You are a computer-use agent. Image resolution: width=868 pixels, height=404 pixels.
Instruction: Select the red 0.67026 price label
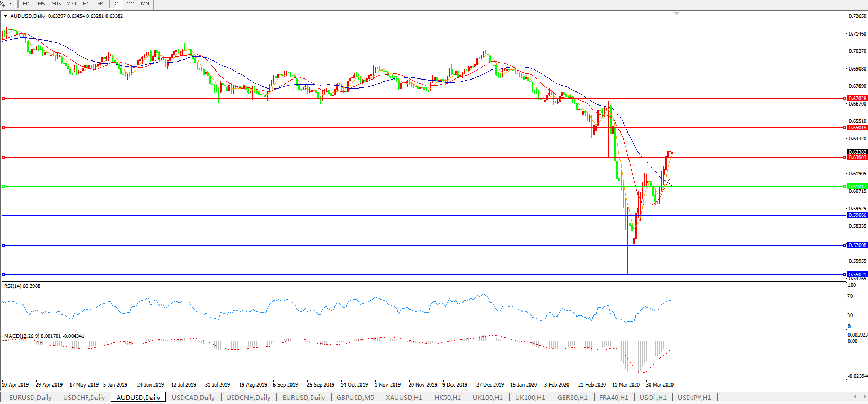tap(857, 99)
